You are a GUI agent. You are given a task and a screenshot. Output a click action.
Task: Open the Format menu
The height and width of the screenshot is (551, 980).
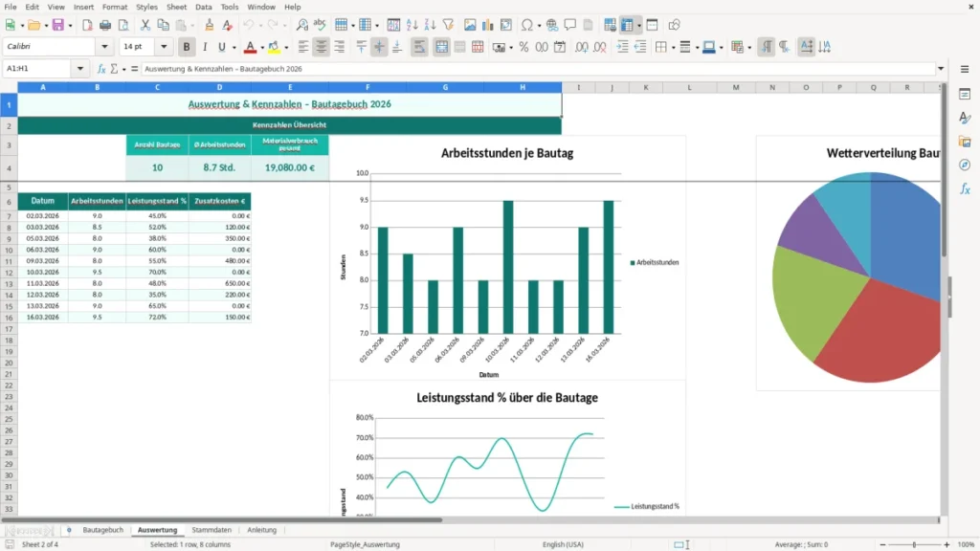coord(115,7)
